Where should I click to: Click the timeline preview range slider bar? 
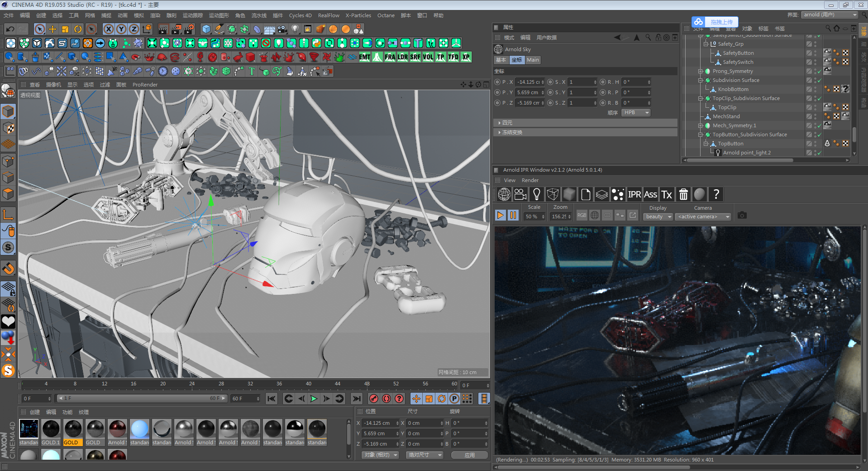(x=142, y=399)
